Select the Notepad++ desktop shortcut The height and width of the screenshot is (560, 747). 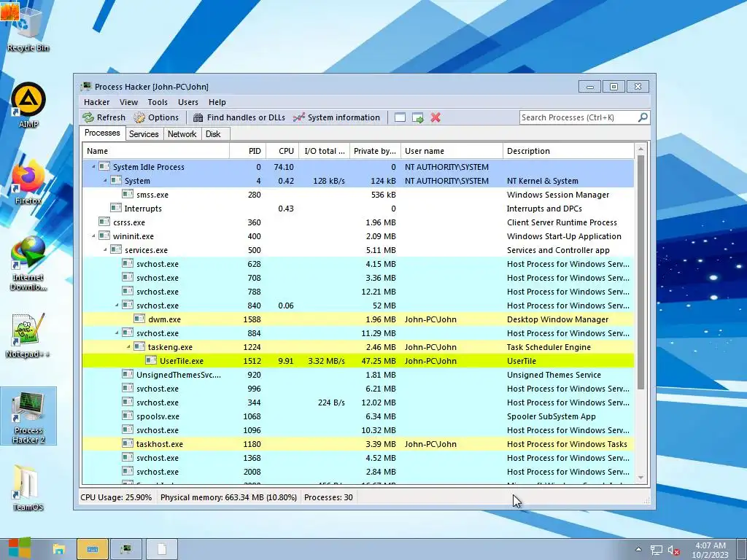click(28, 335)
